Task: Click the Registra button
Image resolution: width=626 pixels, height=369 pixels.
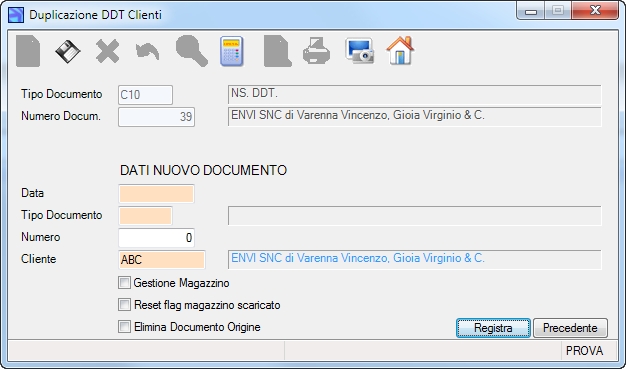Action: point(493,328)
